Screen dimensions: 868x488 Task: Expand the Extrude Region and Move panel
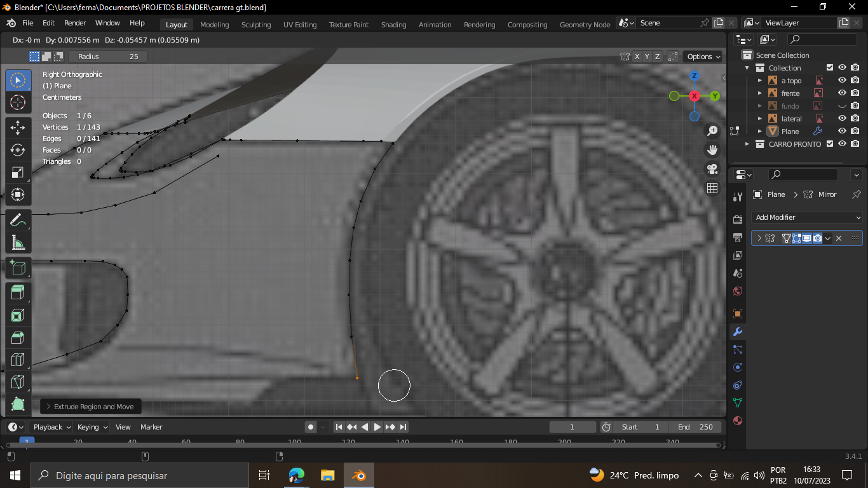[x=90, y=407]
